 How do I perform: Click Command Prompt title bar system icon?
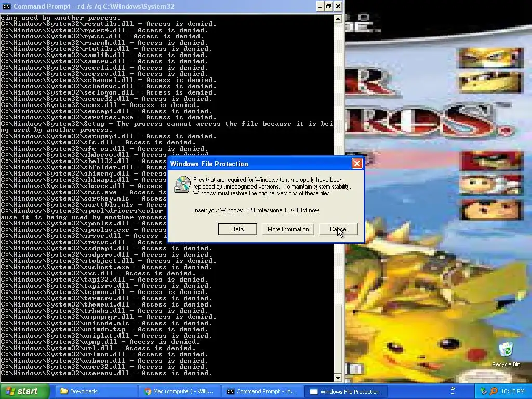6,6
